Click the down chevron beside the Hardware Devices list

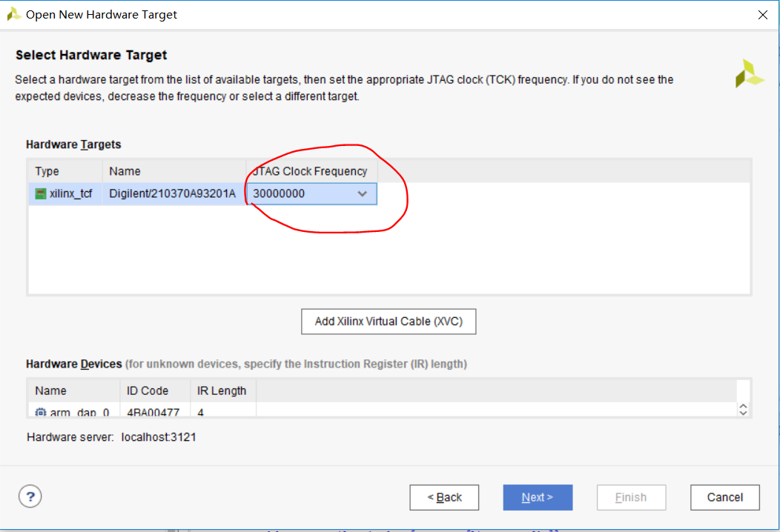click(743, 412)
